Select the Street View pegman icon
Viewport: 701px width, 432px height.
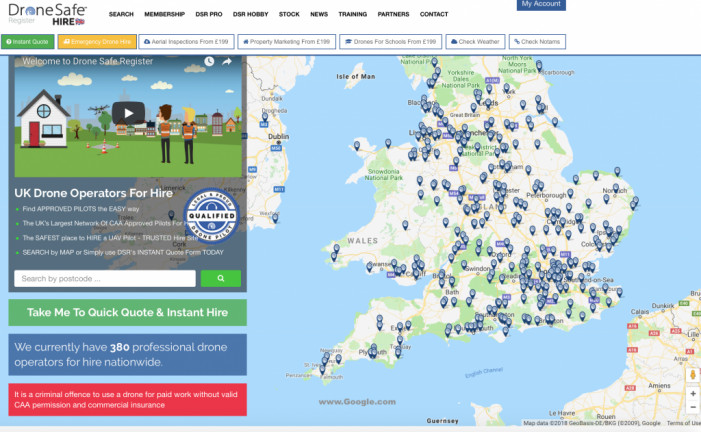pos(693,374)
